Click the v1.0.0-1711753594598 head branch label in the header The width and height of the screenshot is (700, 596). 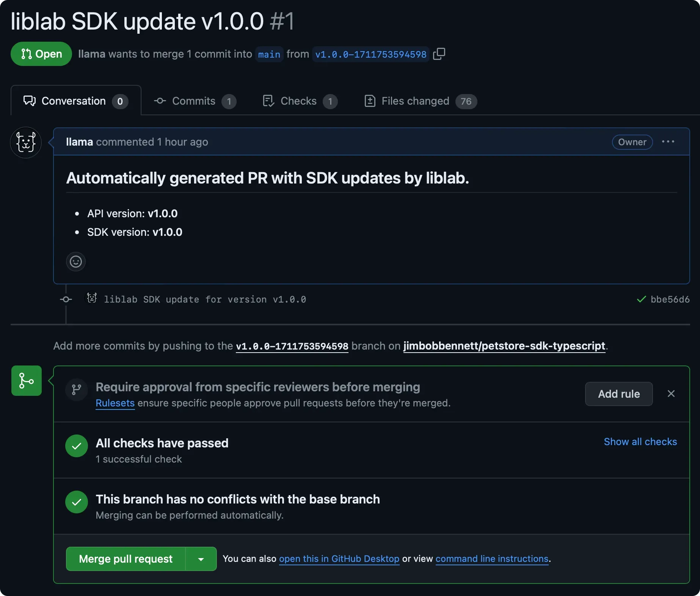371,54
